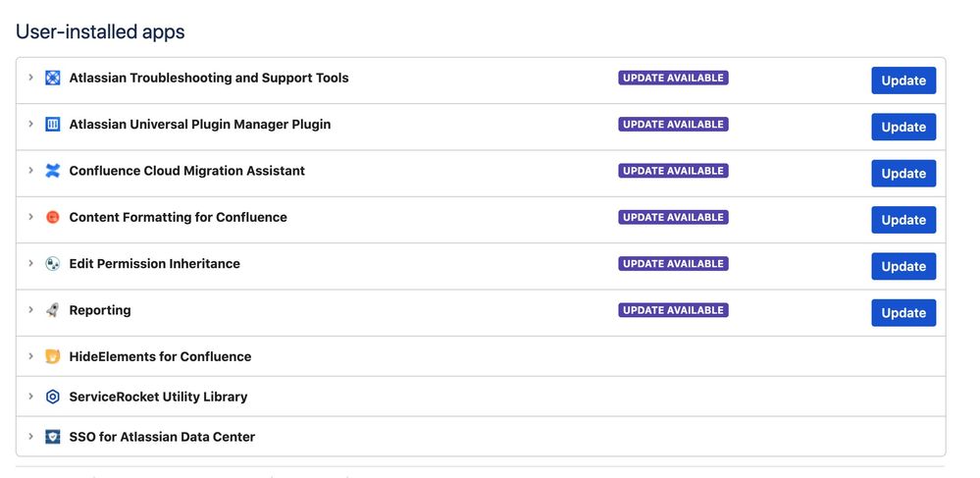The width and height of the screenshot is (980, 478).
Task: Expand the Reporting app details chevron
Action: tap(31, 310)
